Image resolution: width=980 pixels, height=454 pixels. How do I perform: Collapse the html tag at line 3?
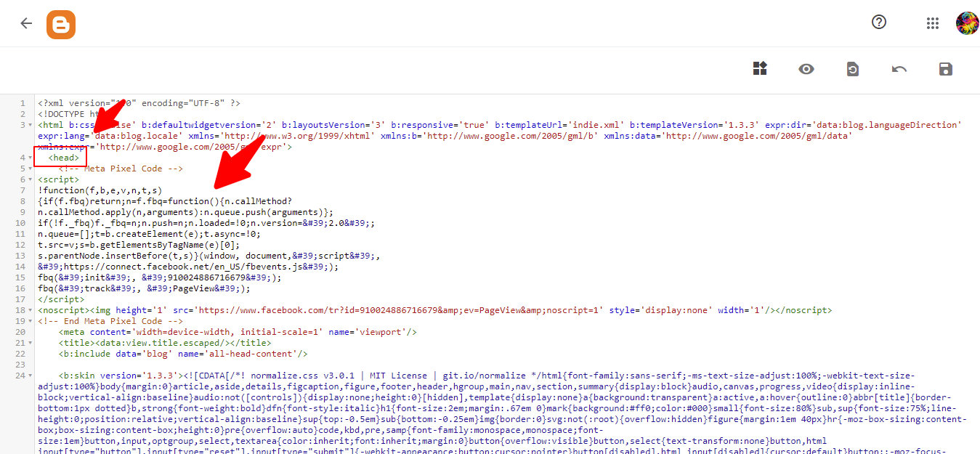click(x=30, y=125)
